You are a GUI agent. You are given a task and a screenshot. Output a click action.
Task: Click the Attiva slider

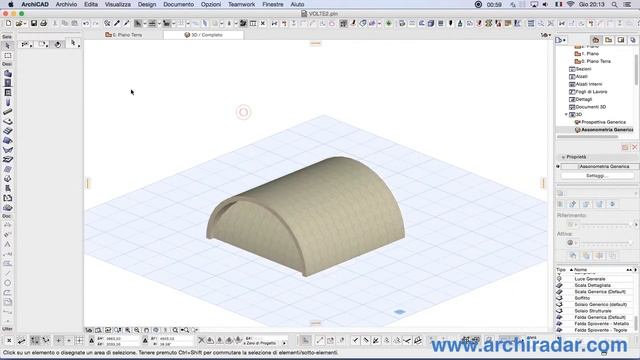point(605,243)
